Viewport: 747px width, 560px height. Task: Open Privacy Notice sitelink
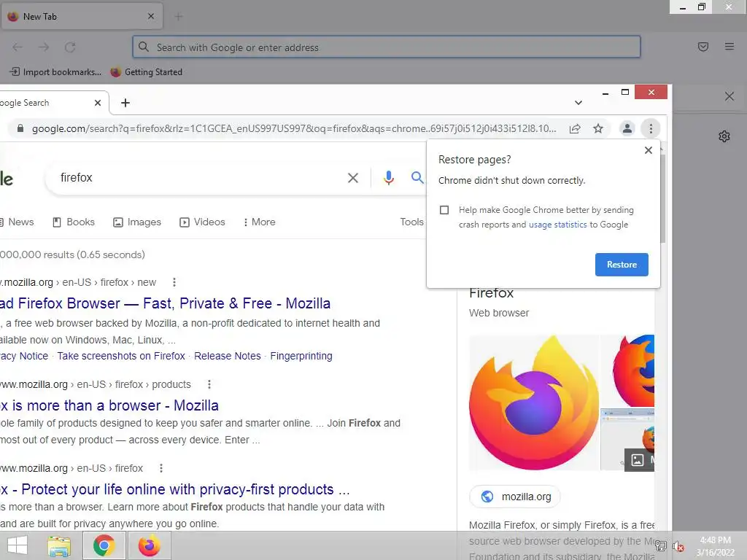coord(24,356)
